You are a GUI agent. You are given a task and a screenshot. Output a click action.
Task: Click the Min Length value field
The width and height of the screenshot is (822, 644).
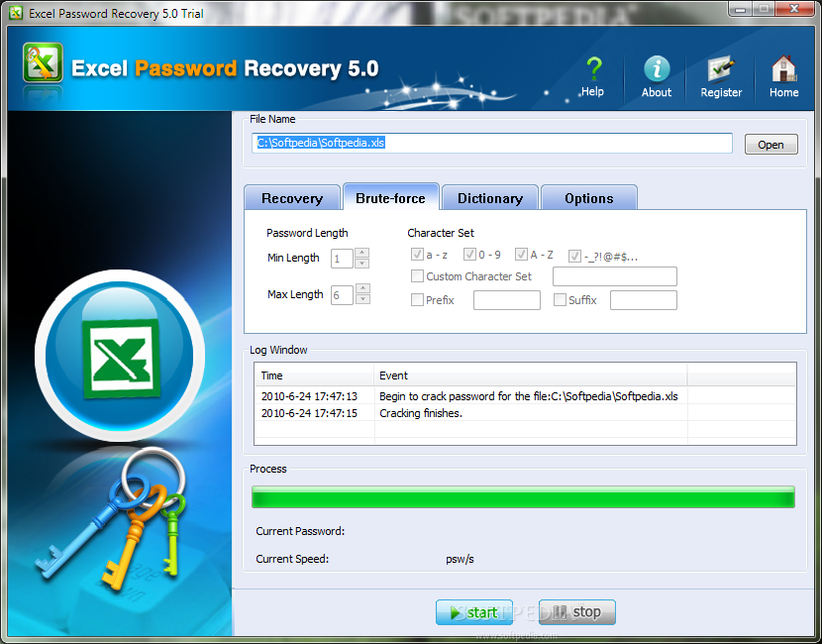pyautogui.click(x=342, y=259)
